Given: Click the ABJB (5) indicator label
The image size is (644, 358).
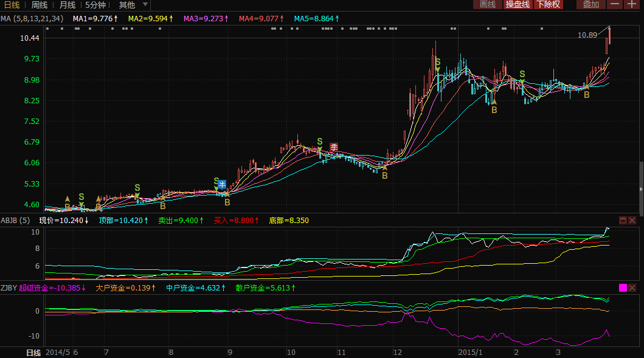Looking at the screenshot, I should click(x=15, y=220).
